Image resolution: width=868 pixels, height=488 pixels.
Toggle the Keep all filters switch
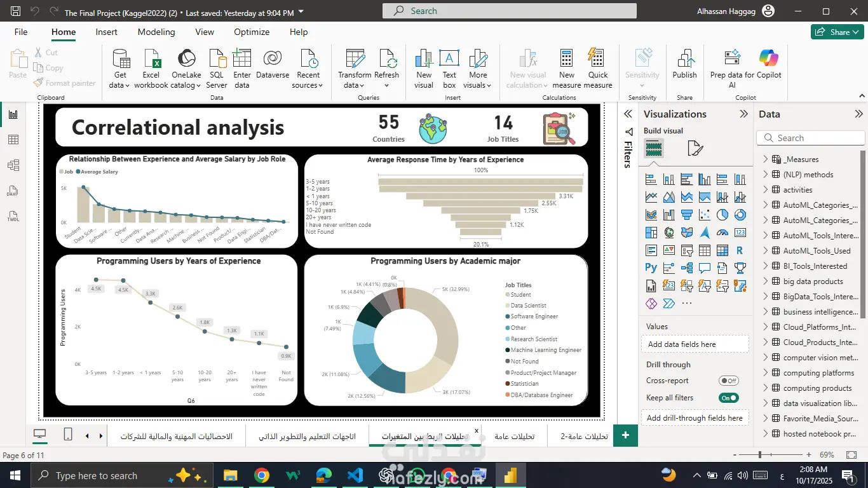click(x=728, y=398)
